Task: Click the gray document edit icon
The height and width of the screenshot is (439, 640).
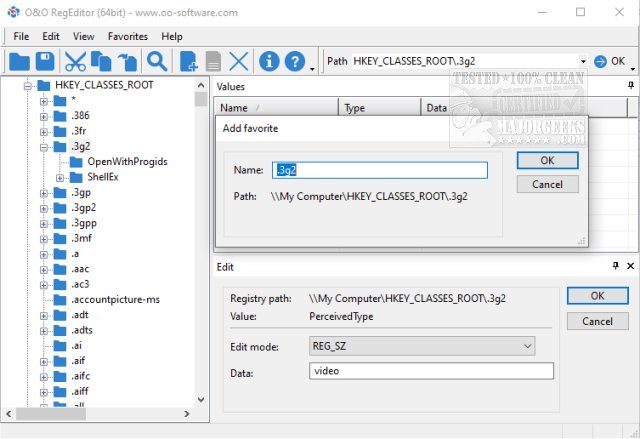Action: tap(213, 62)
